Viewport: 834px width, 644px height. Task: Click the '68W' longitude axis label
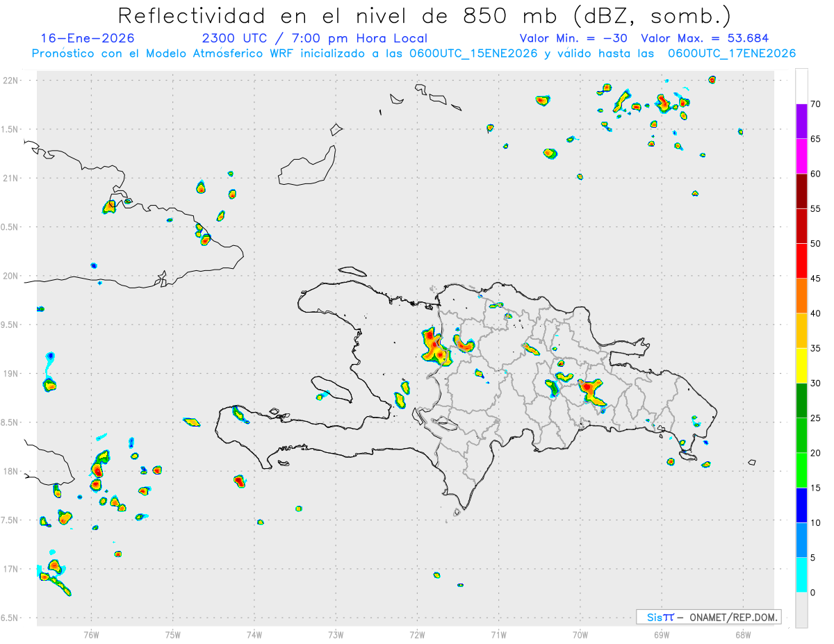click(x=743, y=635)
